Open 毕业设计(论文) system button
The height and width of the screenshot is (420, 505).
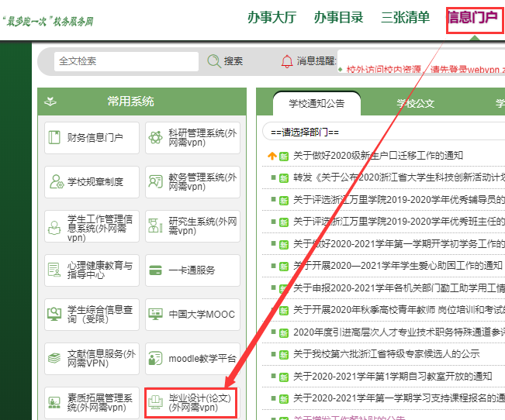pyautogui.click(x=192, y=402)
